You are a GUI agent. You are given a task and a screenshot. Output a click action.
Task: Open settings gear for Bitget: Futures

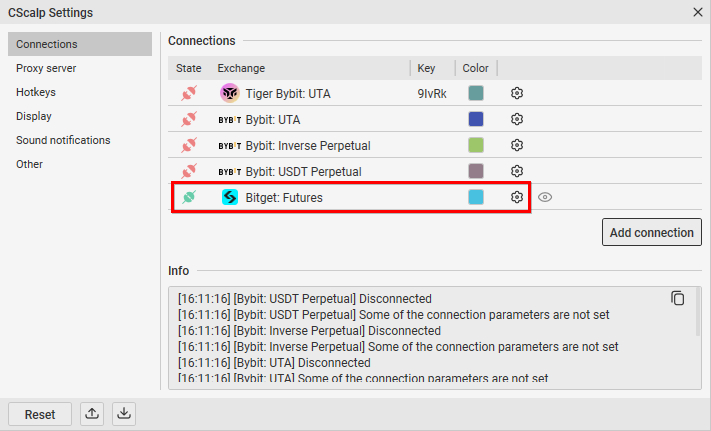coord(517,197)
